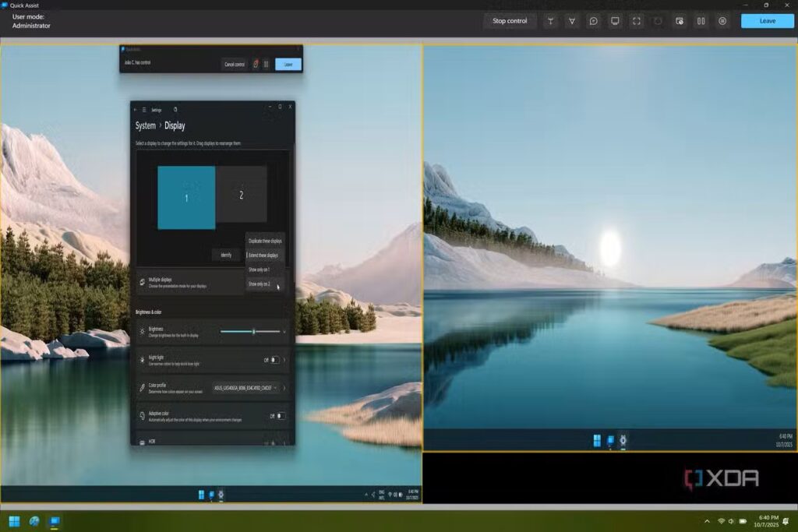
Task: Pause the session with the pause icon
Action: (701, 21)
